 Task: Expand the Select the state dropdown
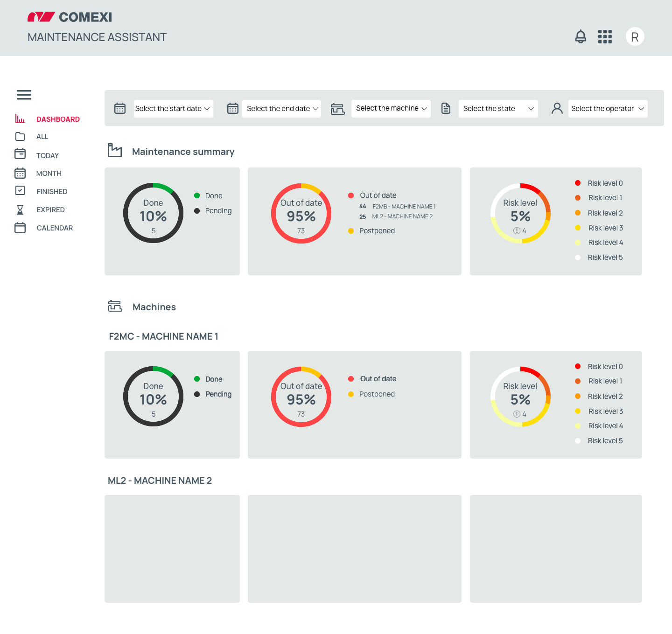pyautogui.click(x=498, y=109)
